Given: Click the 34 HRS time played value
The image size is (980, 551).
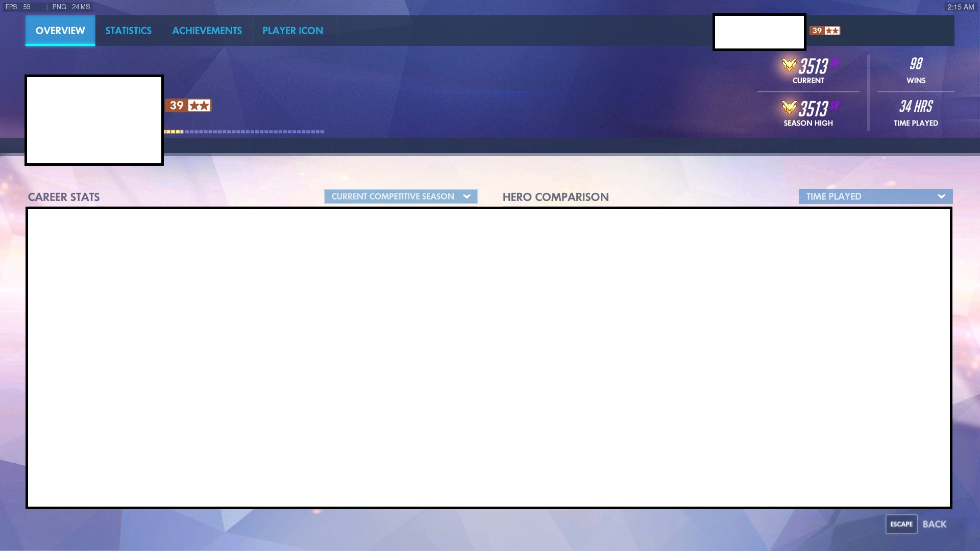Looking at the screenshot, I should tap(916, 106).
